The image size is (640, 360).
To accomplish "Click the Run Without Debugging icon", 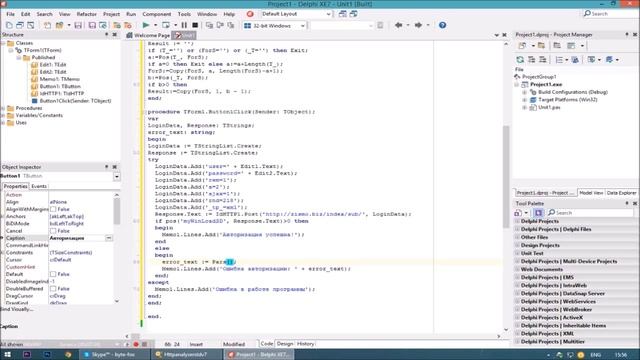I will pyautogui.click(x=166, y=25).
